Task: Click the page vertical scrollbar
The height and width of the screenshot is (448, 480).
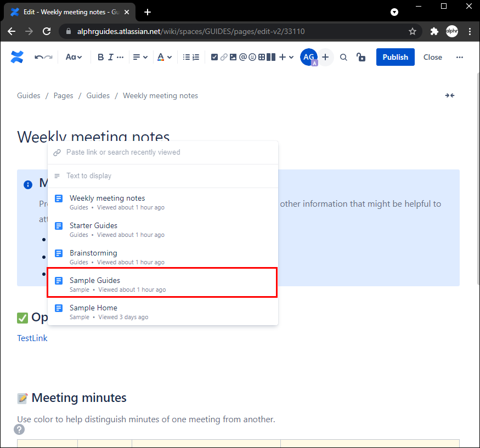Action: 478,179
